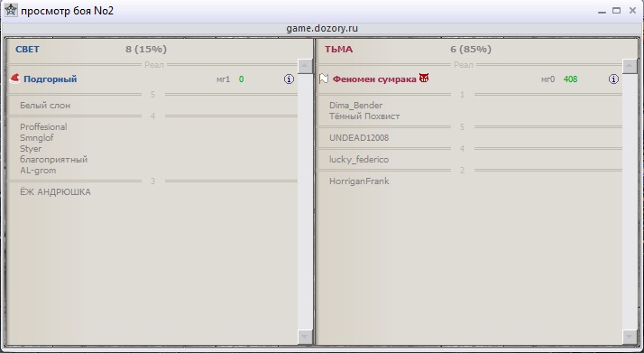This screenshot has width=644, height=353.
Task: Select player UNDEAD12008
Action: coord(359,138)
